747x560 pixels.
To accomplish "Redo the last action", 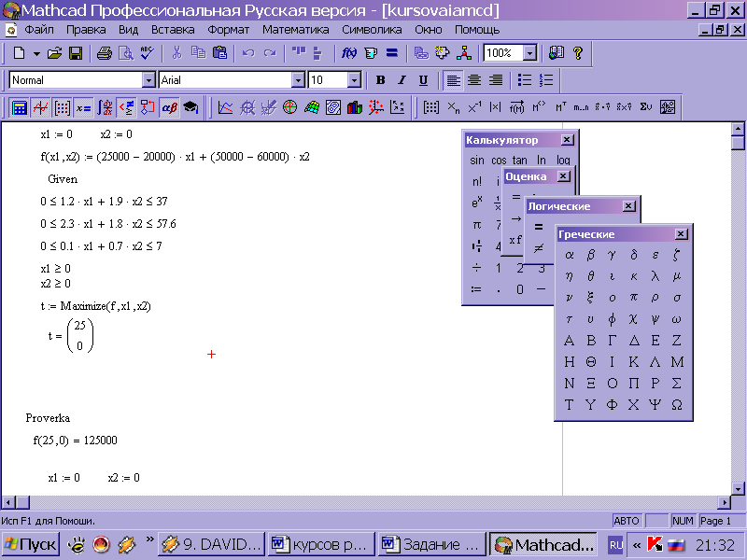I will coord(270,53).
